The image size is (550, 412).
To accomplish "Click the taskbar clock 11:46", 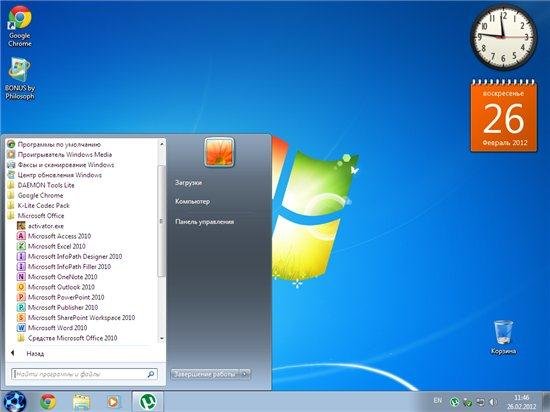I will 521,402.
